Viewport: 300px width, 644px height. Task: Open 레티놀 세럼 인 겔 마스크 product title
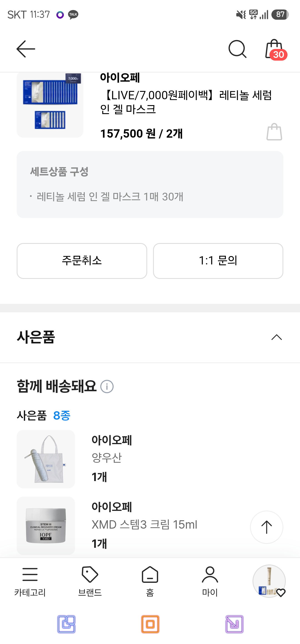point(186,102)
